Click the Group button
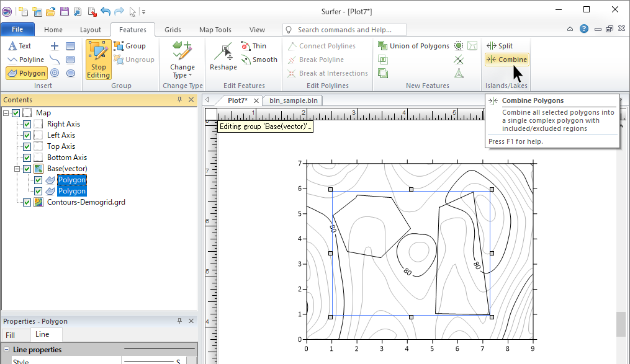The image size is (630, 364). pyautogui.click(x=130, y=46)
